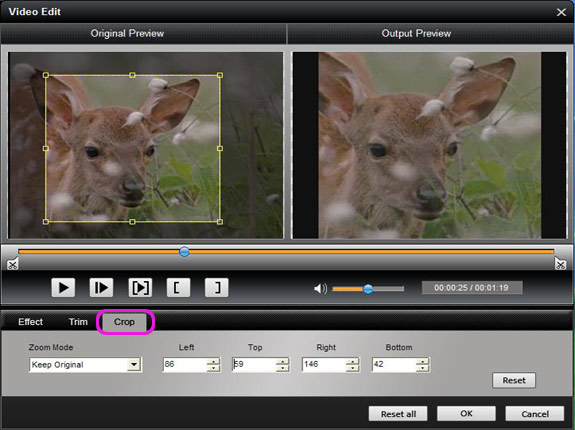Set trim start with left bracket icon
The image size is (575, 430).
(179, 288)
